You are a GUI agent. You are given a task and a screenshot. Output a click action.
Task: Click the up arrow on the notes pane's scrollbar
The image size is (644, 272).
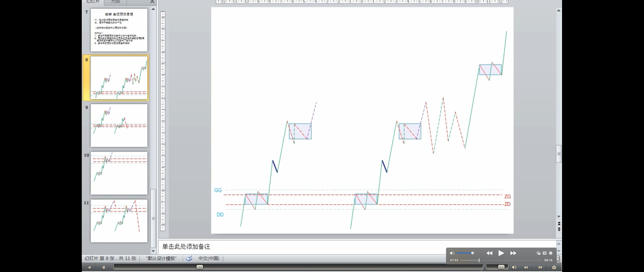pos(559,244)
